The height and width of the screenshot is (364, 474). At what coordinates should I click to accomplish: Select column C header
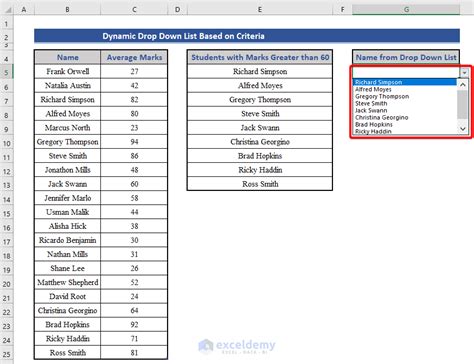click(x=134, y=10)
